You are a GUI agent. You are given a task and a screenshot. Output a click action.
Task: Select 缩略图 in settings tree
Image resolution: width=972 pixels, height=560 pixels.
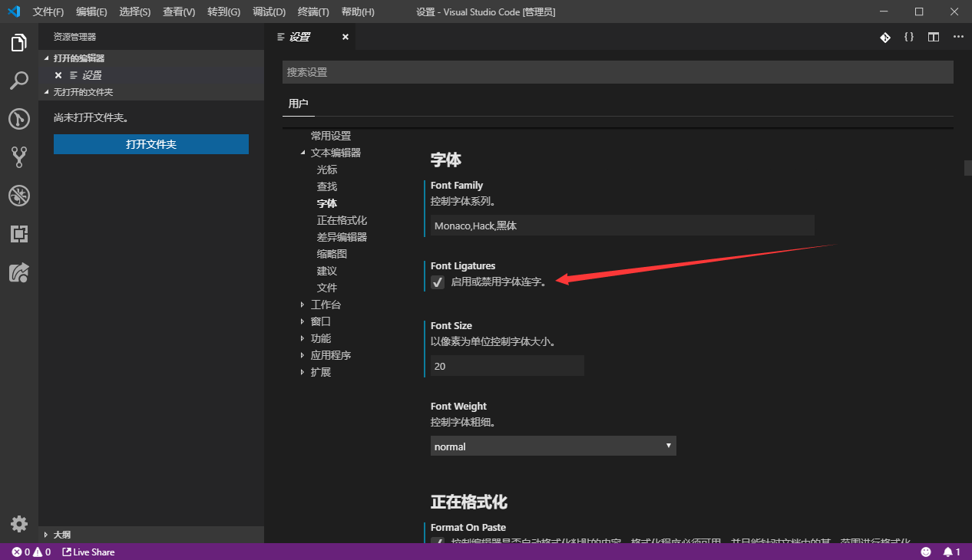pyautogui.click(x=332, y=254)
